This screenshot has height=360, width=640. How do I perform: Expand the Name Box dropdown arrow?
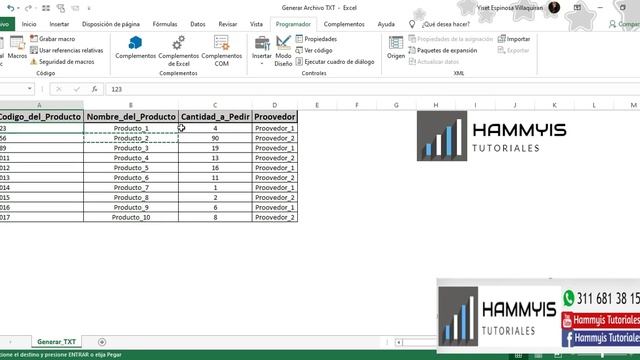[29, 89]
